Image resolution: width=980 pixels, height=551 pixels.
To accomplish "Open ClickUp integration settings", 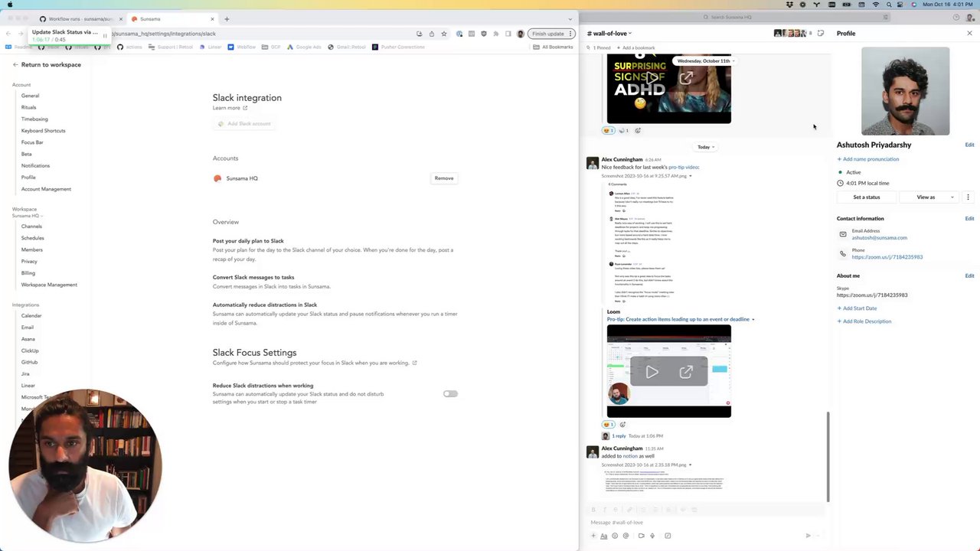I will click(x=30, y=350).
